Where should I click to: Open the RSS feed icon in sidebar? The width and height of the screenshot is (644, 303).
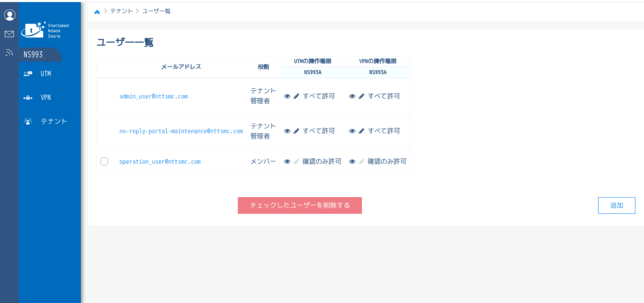click(x=9, y=53)
